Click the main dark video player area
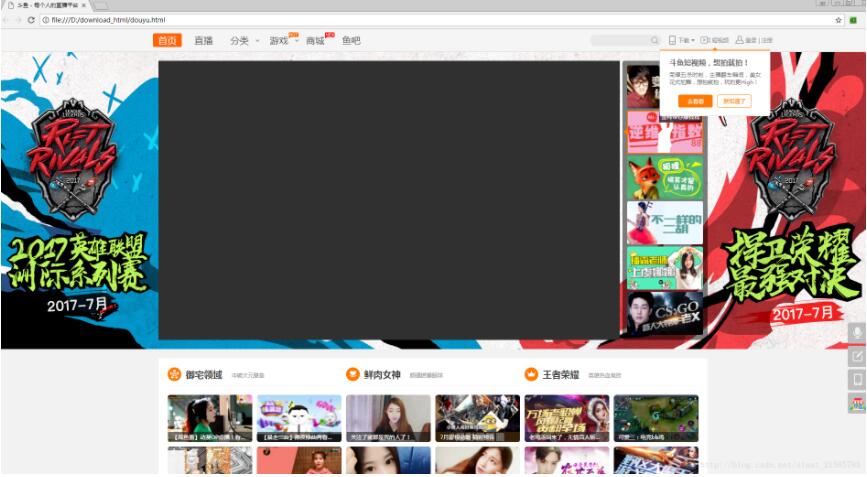This screenshot has width=867, height=477. tap(389, 200)
